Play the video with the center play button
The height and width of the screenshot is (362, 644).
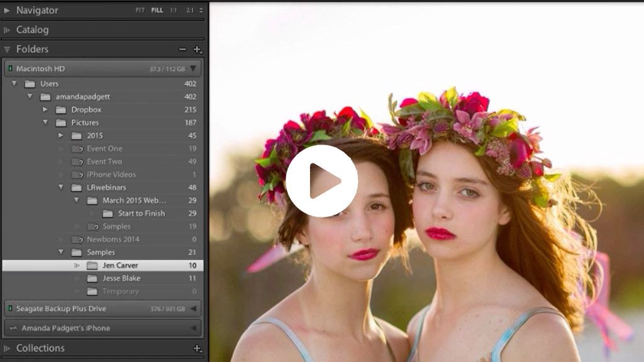(x=322, y=180)
